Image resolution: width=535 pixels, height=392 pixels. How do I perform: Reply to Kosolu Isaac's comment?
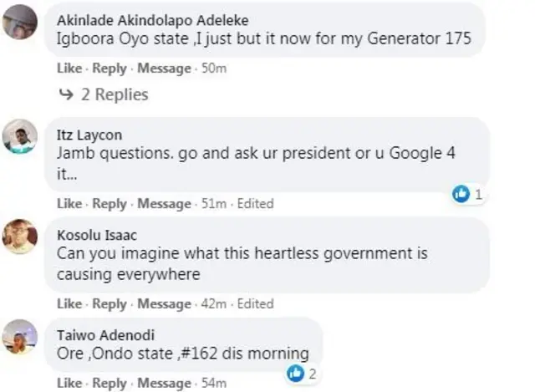[110, 303]
